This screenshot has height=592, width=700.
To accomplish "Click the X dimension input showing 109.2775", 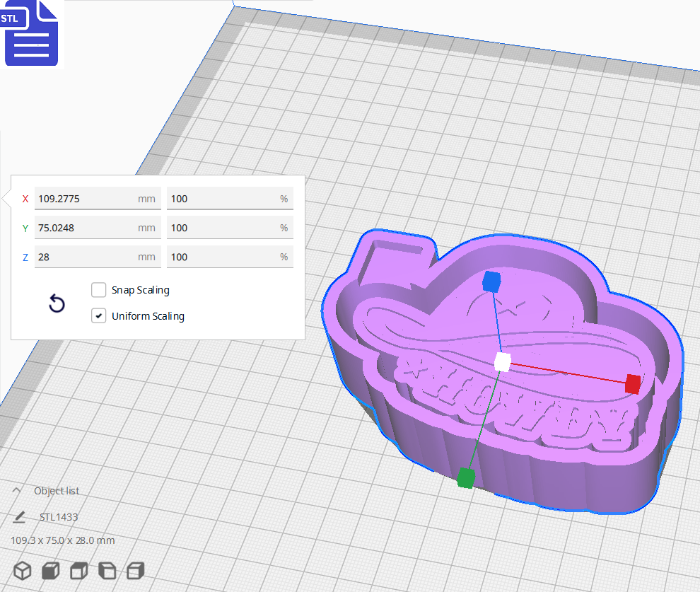I will [97, 199].
